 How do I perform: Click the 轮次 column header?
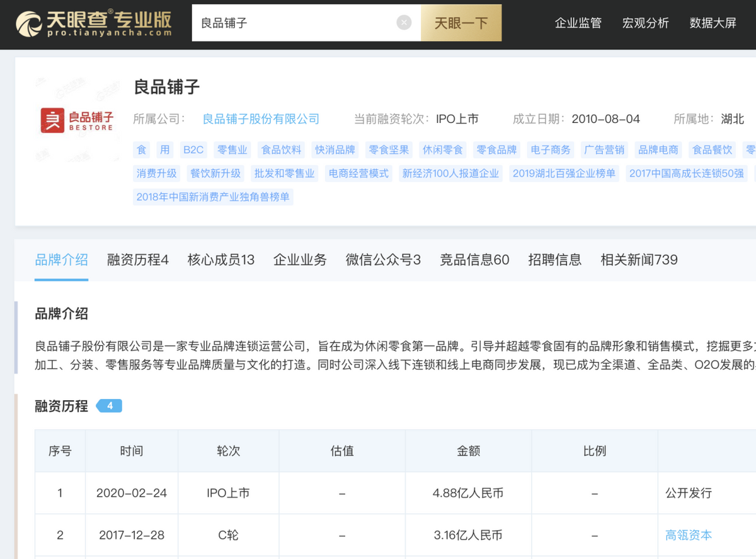(228, 451)
